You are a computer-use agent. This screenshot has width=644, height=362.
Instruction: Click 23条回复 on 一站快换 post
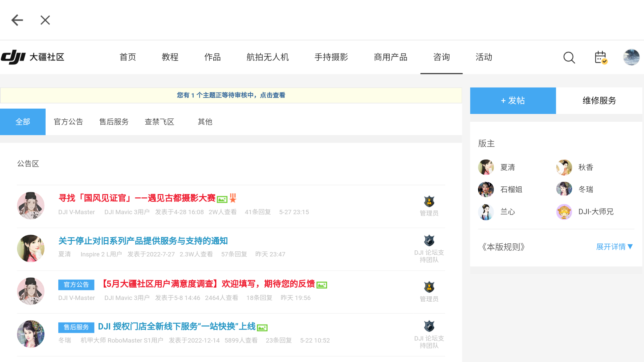(x=279, y=341)
